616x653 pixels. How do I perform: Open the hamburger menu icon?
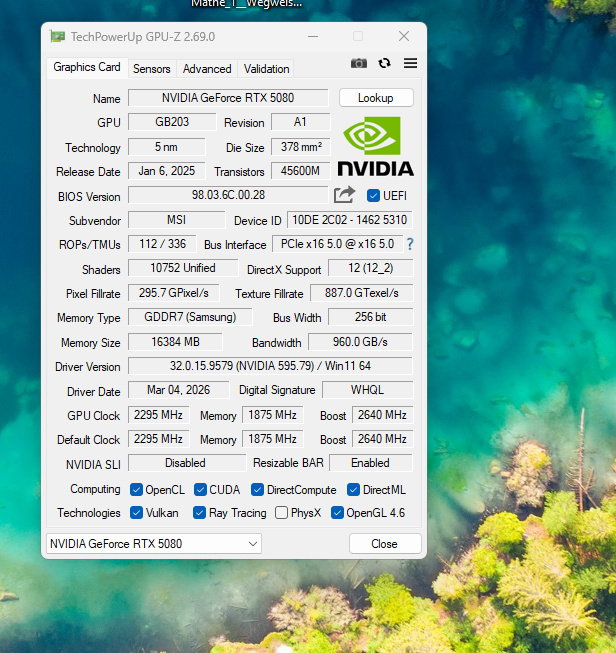pyautogui.click(x=410, y=63)
